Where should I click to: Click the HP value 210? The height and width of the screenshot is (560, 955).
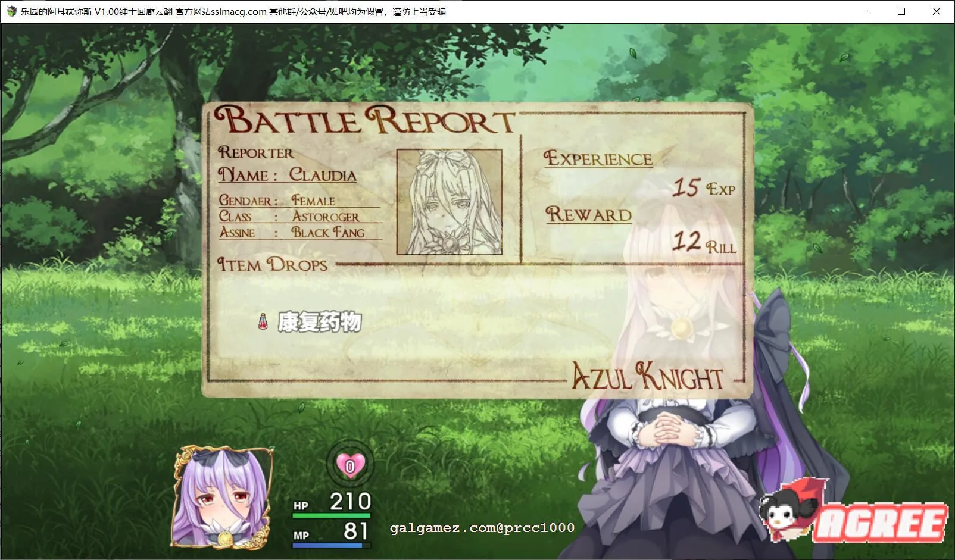click(x=350, y=502)
